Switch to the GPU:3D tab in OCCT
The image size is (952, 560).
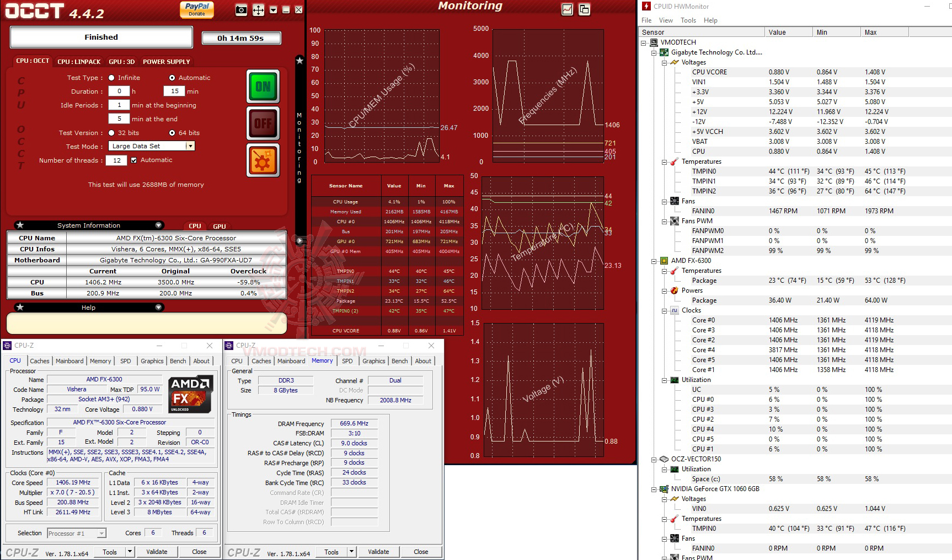point(122,62)
